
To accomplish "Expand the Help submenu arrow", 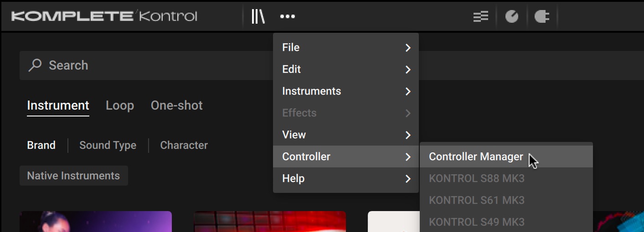I will coord(408,179).
